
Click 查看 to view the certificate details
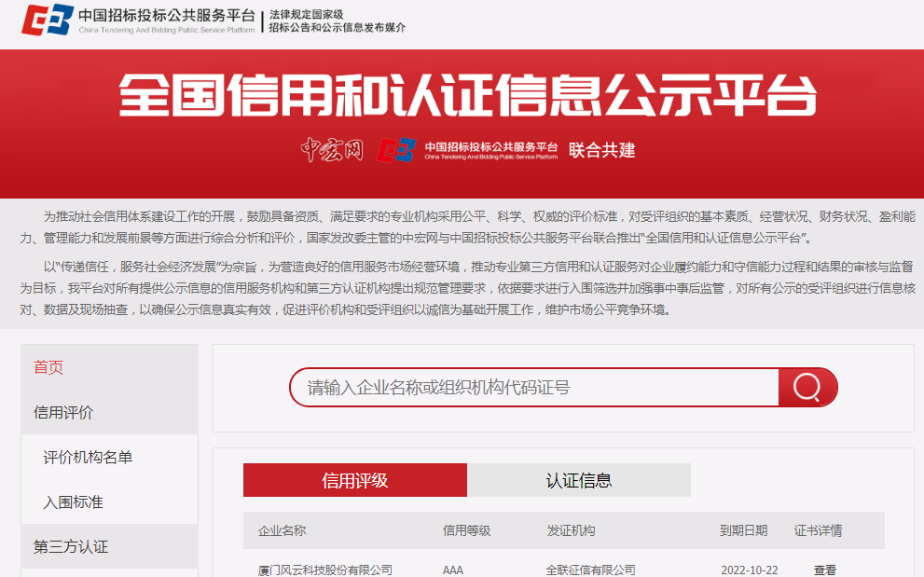click(825, 570)
